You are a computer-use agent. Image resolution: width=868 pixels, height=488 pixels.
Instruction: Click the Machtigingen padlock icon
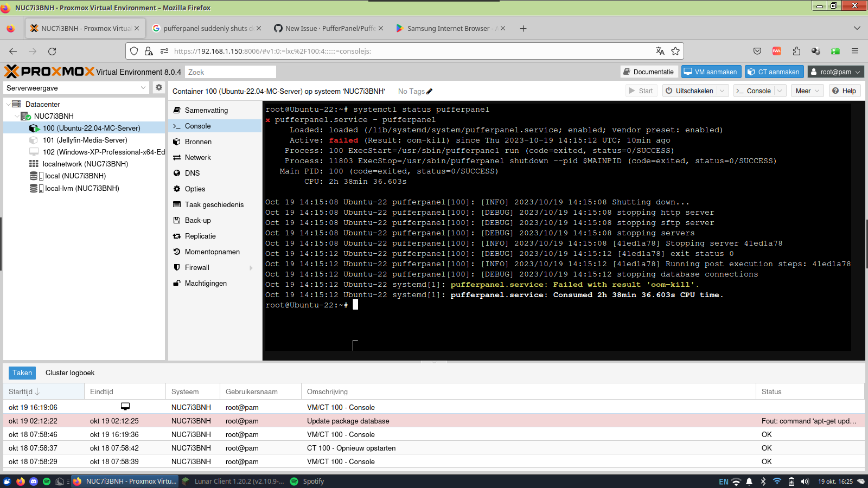pyautogui.click(x=176, y=283)
